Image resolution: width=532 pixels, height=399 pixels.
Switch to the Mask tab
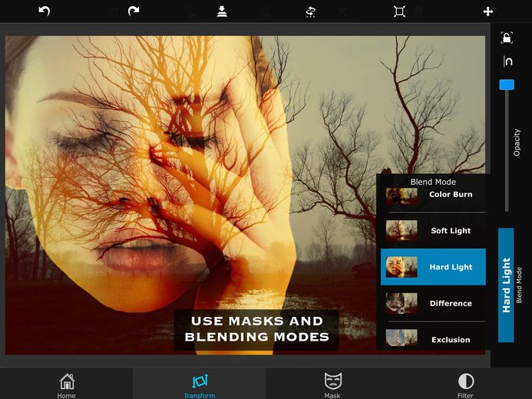[x=332, y=385]
